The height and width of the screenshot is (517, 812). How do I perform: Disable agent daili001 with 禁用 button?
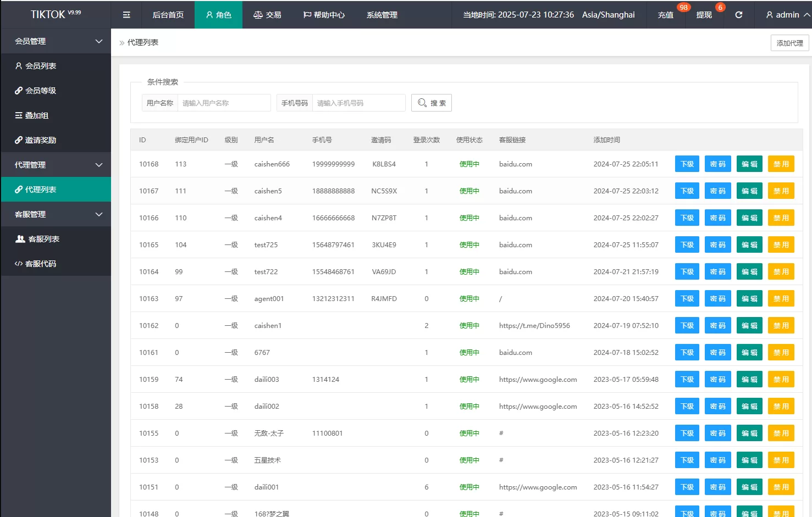click(x=781, y=487)
